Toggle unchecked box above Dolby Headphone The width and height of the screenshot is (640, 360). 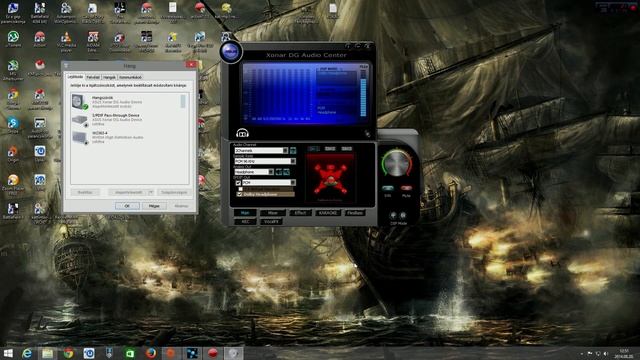pyautogui.click(x=240, y=189)
